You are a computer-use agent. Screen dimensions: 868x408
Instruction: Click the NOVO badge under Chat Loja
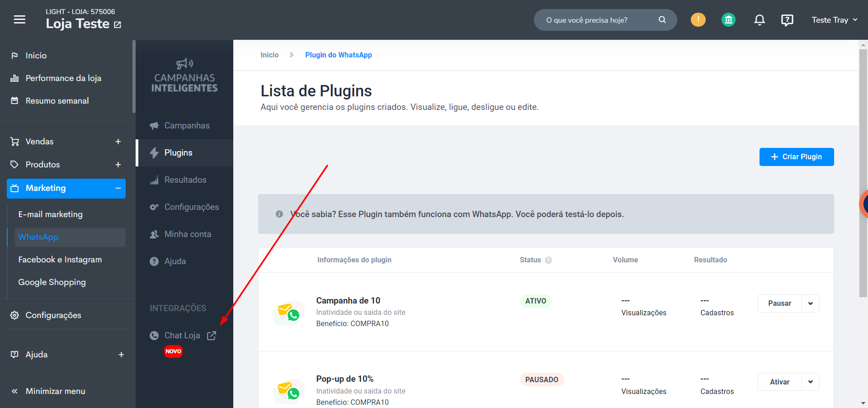pyautogui.click(x=173, y=351)
